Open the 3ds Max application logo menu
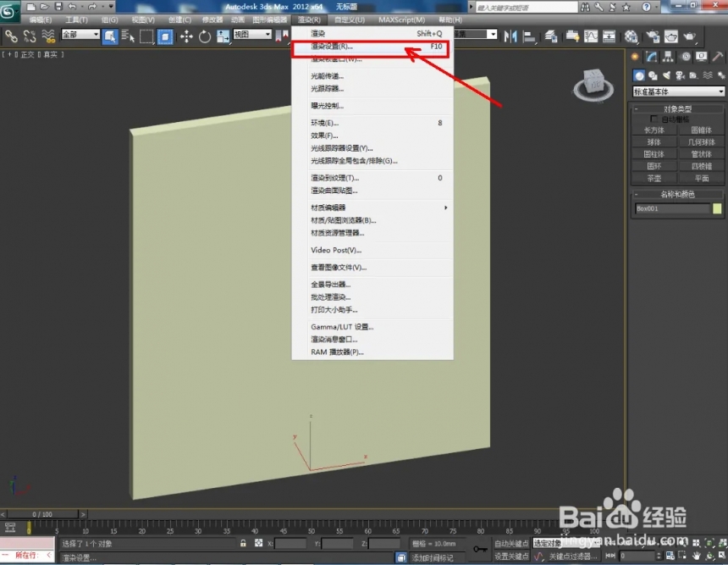Image resolution: width=728 pixels, height=565 pixels. click(8, 12)
